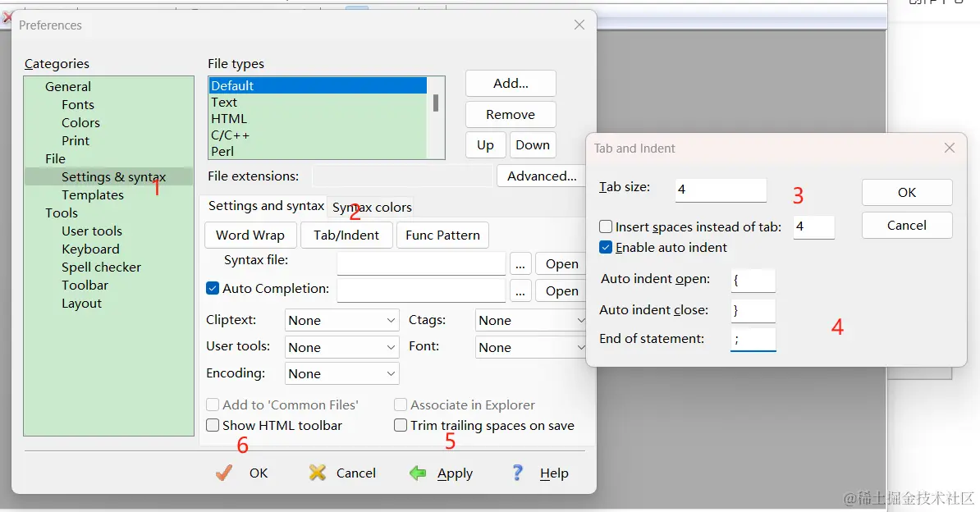Select Spell checker category
The height and width of the screenshot is (512, 980).
coord(101,267)
